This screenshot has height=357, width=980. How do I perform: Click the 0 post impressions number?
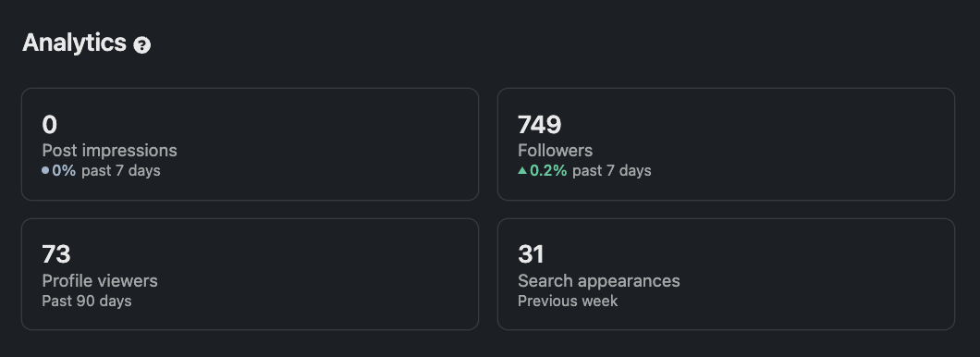[x=49, y=125]
